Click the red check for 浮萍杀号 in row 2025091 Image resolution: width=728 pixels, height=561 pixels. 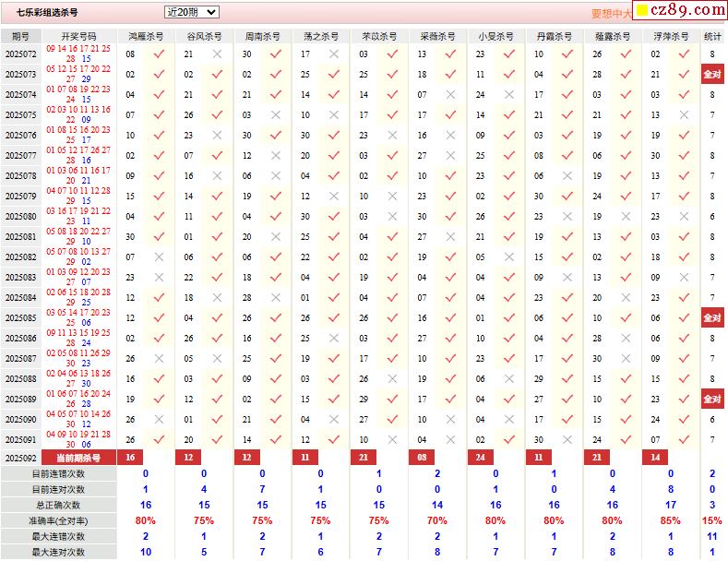[684, 440]
